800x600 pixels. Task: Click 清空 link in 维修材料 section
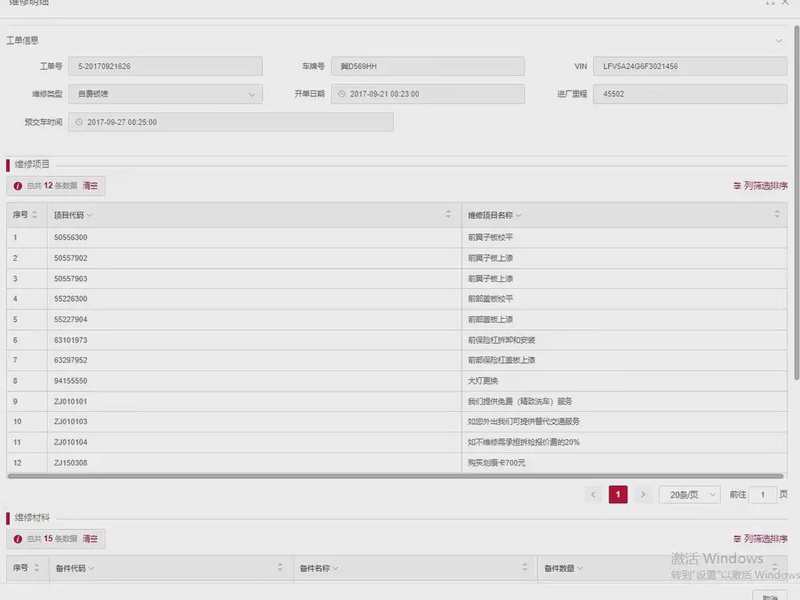[x=90, y=538]
